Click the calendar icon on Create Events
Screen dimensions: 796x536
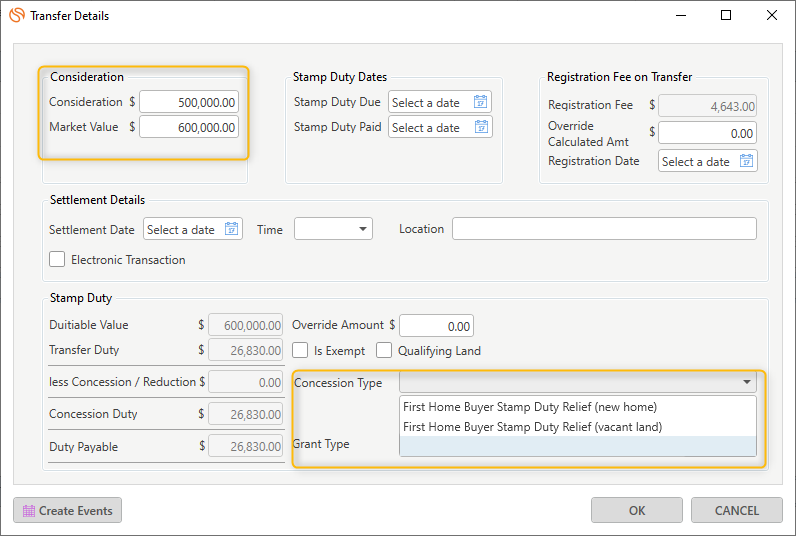29,511
